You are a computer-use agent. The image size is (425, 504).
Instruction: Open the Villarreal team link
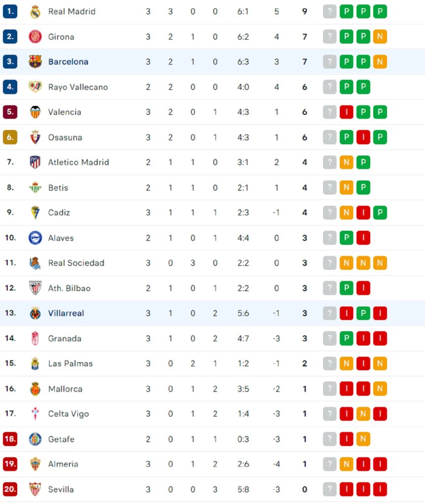(x=66, y=313)
